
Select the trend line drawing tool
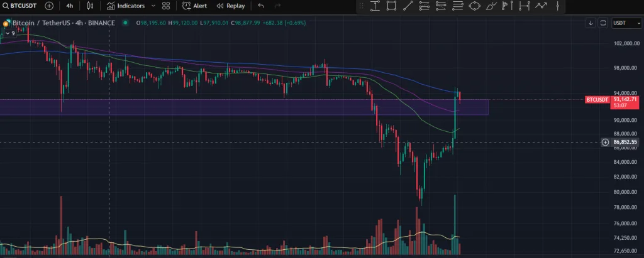[x=408, y=6]
